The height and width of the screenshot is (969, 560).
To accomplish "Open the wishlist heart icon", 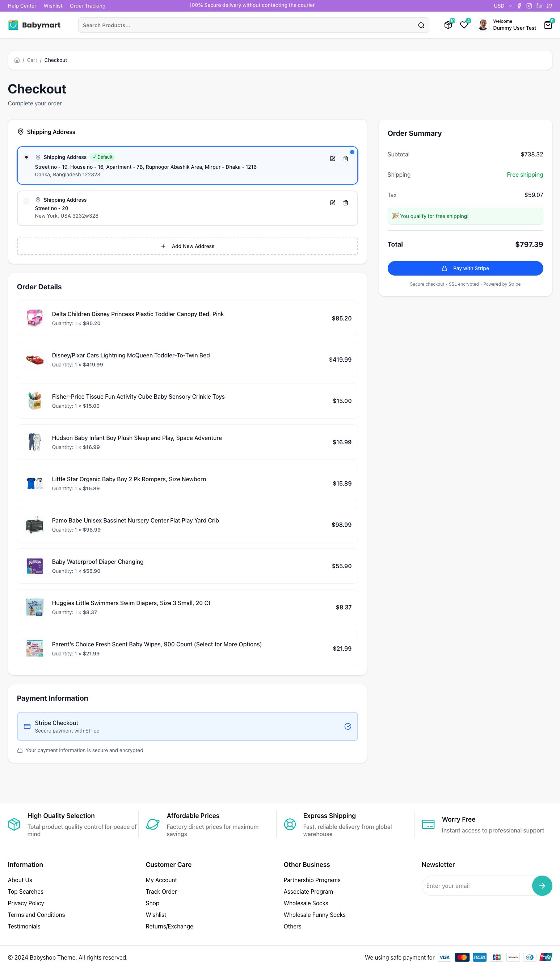I will [x=464, y=25].
